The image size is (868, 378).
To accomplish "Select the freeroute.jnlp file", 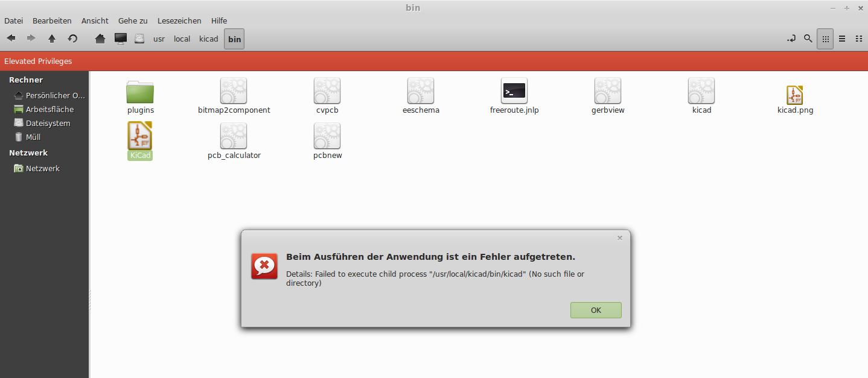I will [x=514, y=96].
